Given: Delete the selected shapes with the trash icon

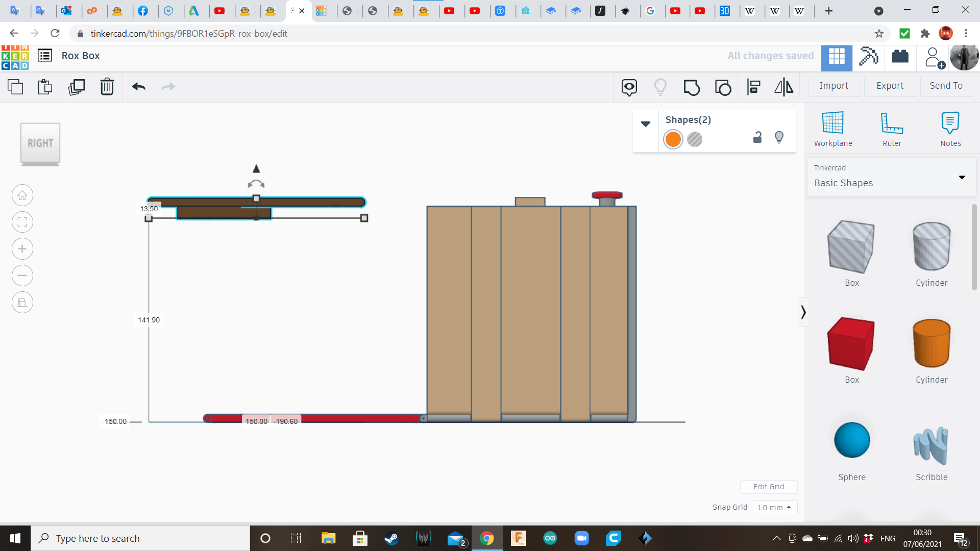Looking at the screenshot, I should pos(107,87).
